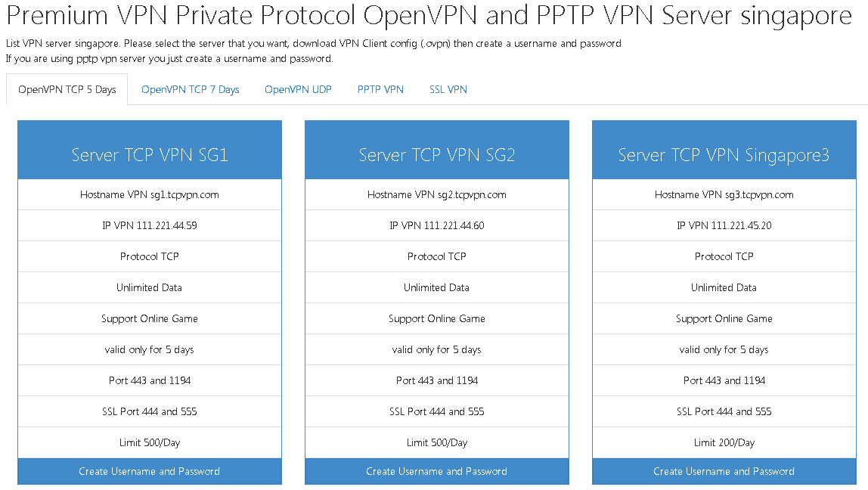Select the PPTP VPN tab
The width and height of the screenshot is (868, 490).
pyautogui.click(x=380, y=89)
